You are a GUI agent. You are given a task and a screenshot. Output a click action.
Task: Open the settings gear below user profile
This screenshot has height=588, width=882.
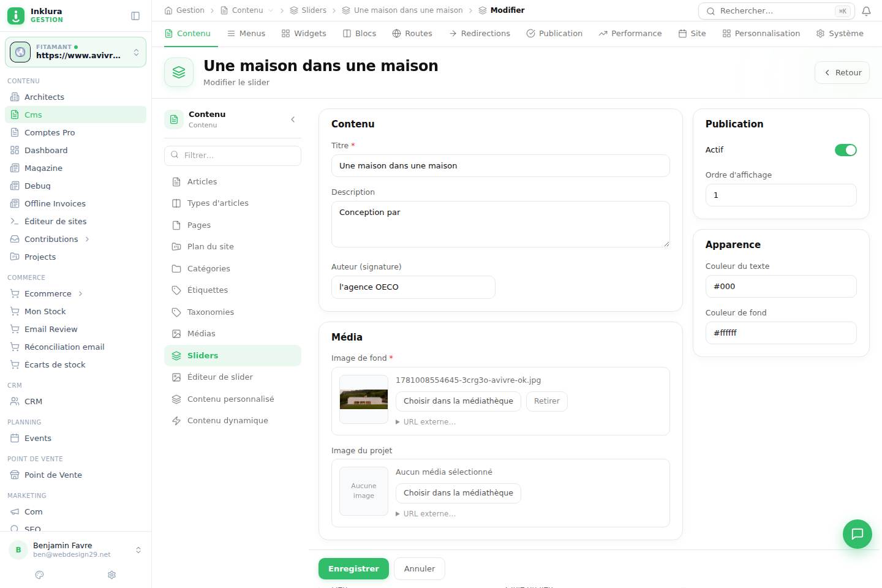(x=111, y=575)
